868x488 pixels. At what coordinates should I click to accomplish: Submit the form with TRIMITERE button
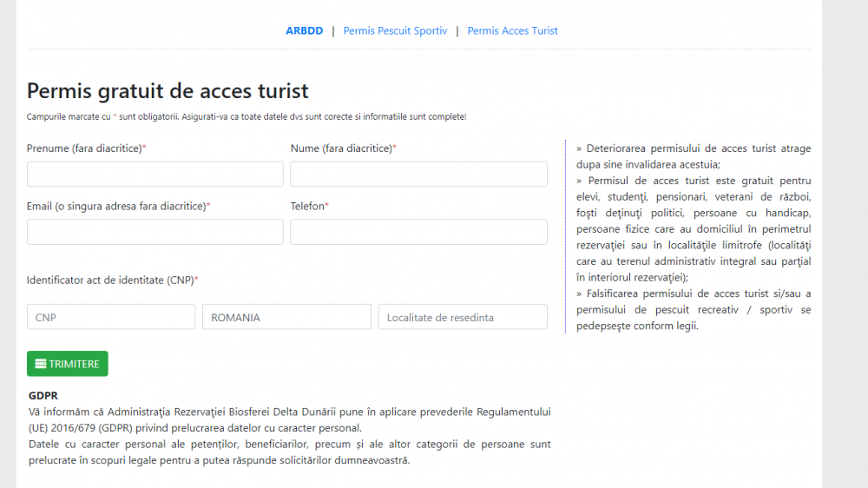coord(67,364)
